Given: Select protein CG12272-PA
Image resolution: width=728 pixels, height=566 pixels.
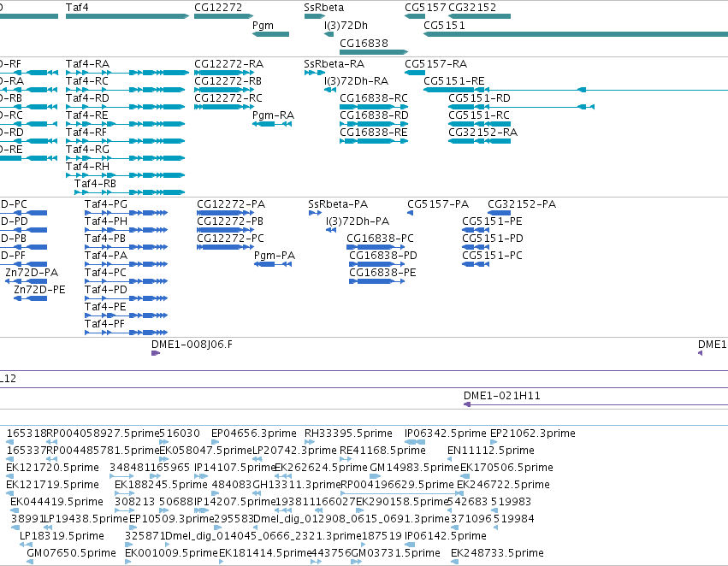Looking at the screenshot, I should (x=231, y=204).
